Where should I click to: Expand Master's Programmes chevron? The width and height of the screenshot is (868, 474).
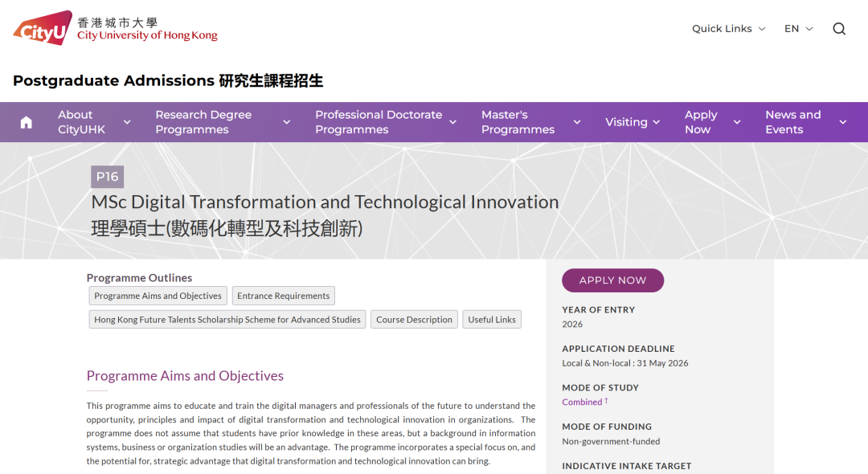pyautogui.click(x=577, y=122)
